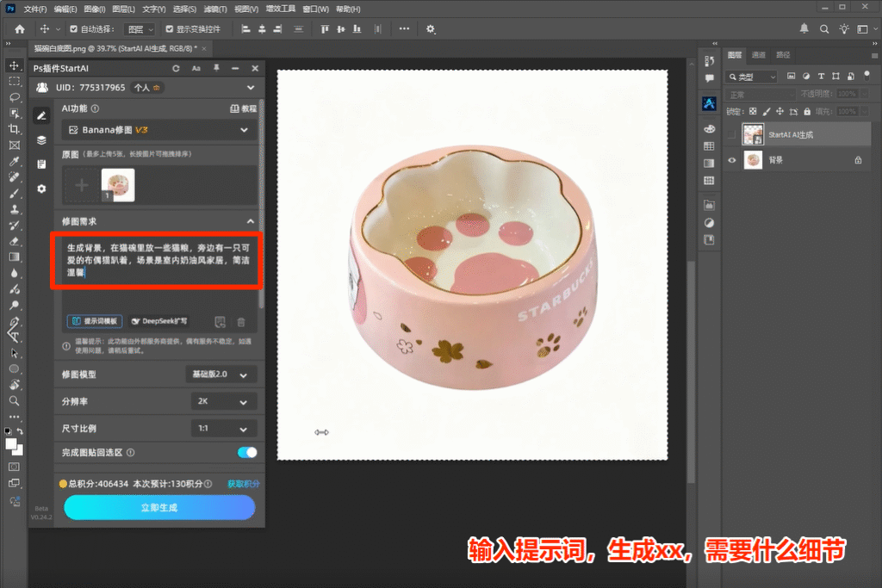
Task: Select the Clone Stamp tool
Action: click(x=14, y=209)
